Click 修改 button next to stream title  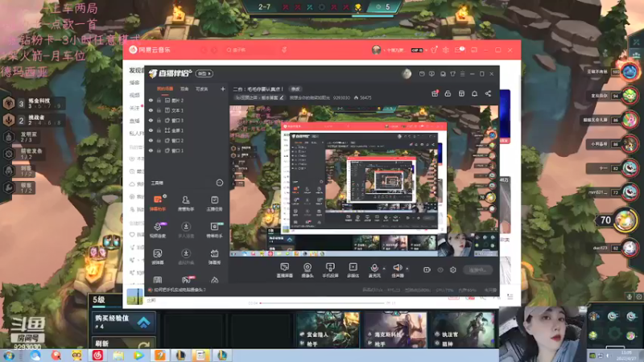click(295, 88)
